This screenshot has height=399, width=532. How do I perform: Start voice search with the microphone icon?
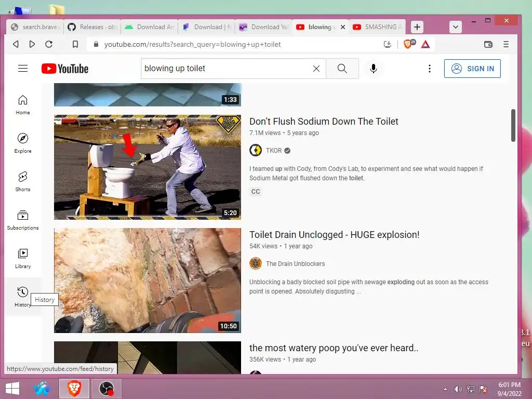pyautogui.click(x=373, y=69)
